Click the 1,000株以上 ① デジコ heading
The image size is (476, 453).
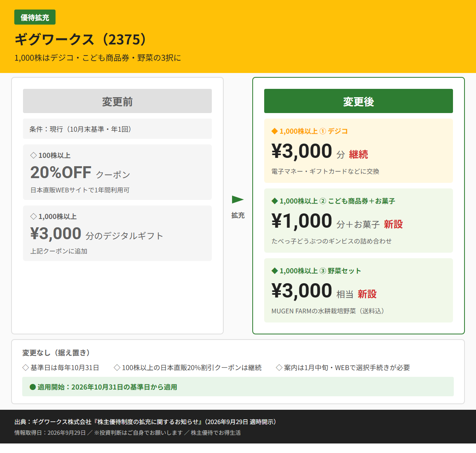click(313, 131)
